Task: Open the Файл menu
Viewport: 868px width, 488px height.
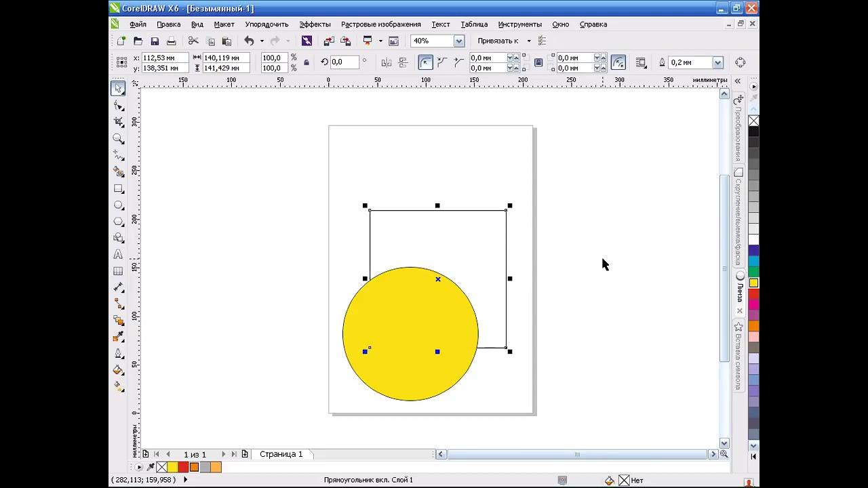Action: coord(138,24)
